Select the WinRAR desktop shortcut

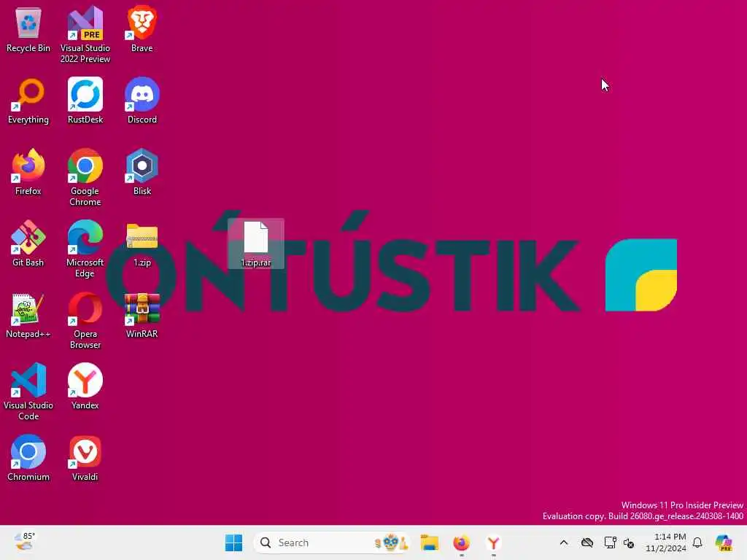142,315
